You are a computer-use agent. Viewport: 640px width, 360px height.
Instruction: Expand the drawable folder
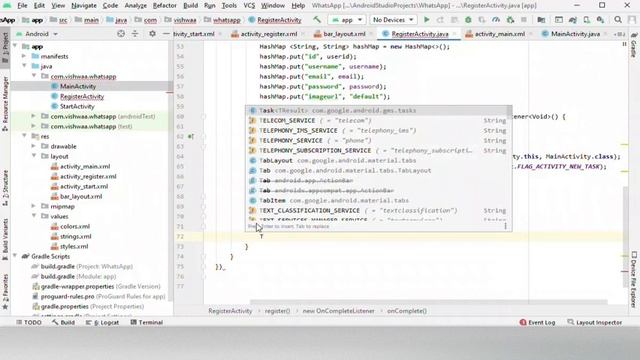34,146
